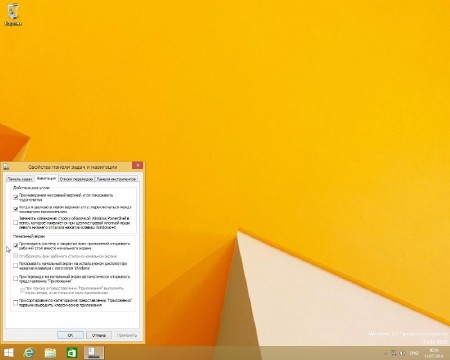Click the Отмена cancel button

pos(99,335)
